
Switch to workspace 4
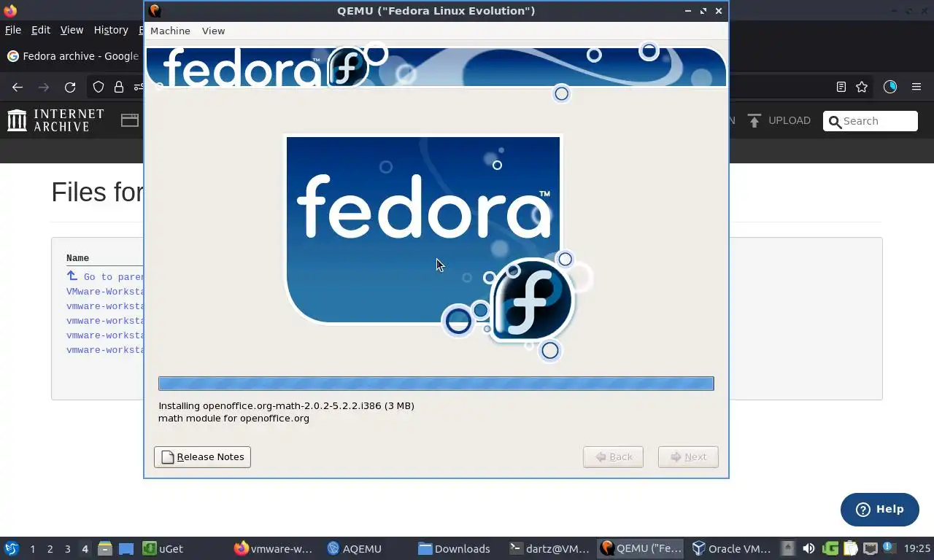click(85, 548)
